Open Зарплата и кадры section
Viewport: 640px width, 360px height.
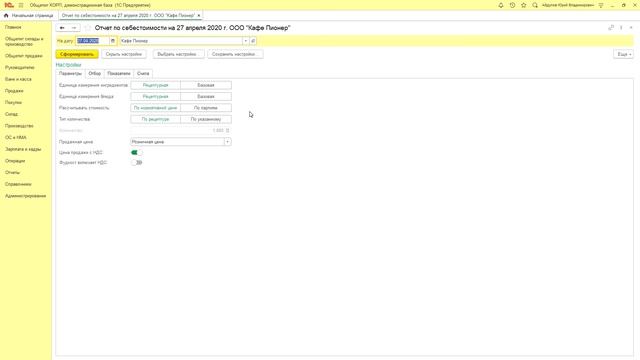click(x=23, y=149)
